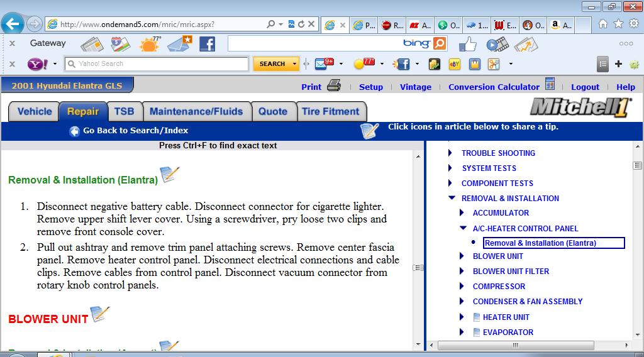
Task: Expand the SYSTEM TESTS tree node
Action: [x=450, y=168]
